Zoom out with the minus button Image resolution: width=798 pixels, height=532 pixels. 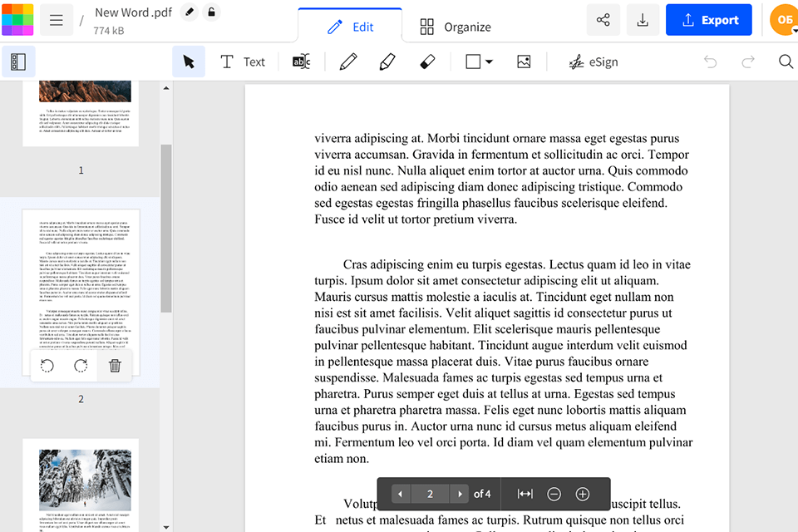tap(554, 494)
